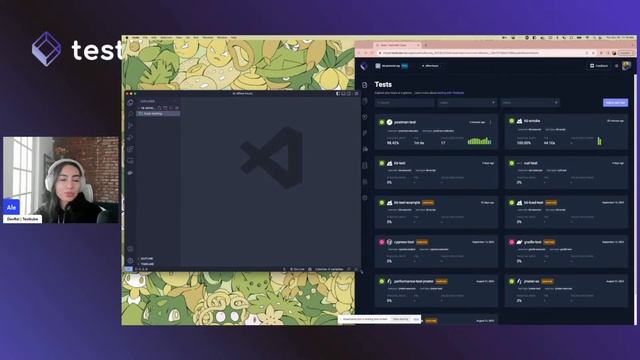This screenshot has height=360, width=640.
Task: Click the presenter webcam thumbnail
Action: pyautogui.click(x=61, y=180)
